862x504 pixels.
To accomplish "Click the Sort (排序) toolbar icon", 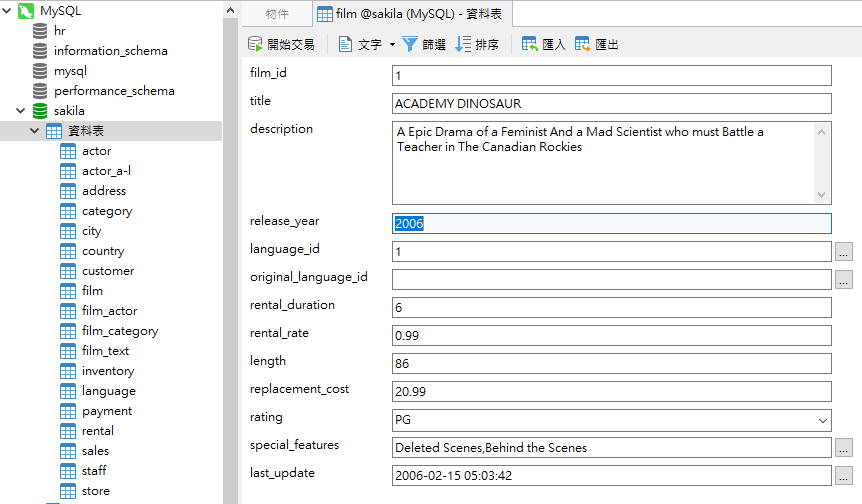I will [463, 45].
